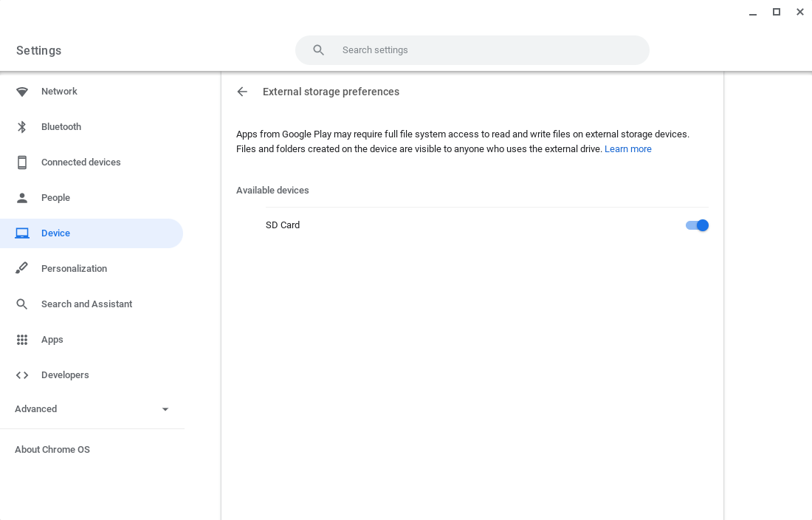Select the People person icon
The width and height of the screenshot is (812, 520).
point(22,197)
